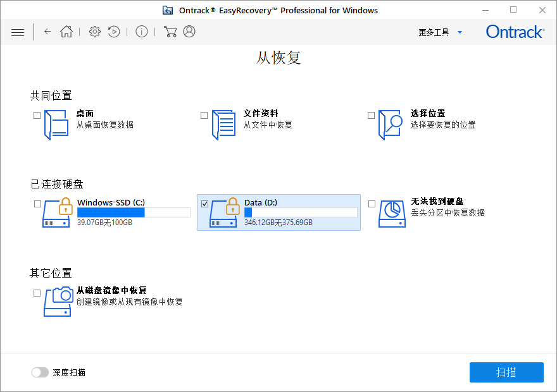
Task: Click 选择要恢复的位置 description
Action: [443, 125]
